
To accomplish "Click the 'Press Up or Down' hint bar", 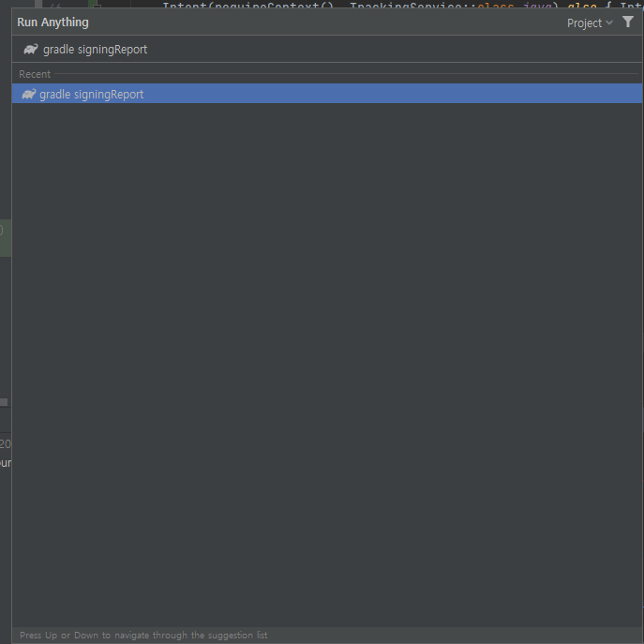I will pyautogui.click(x=143, y=636).
